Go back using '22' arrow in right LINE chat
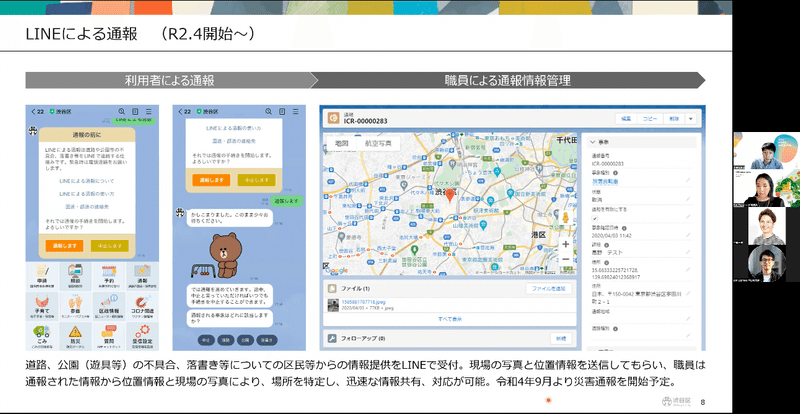800x414 pixels. point(184,111)
